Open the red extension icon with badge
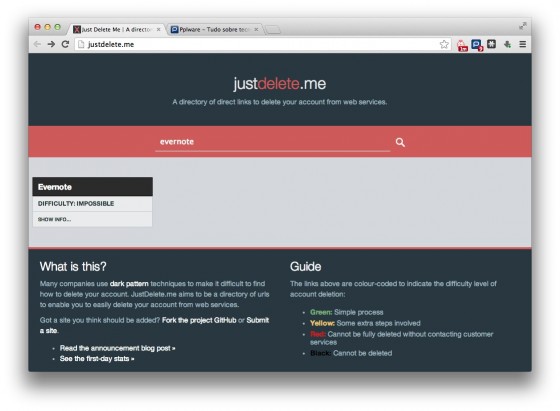 (x=462, y=45)
